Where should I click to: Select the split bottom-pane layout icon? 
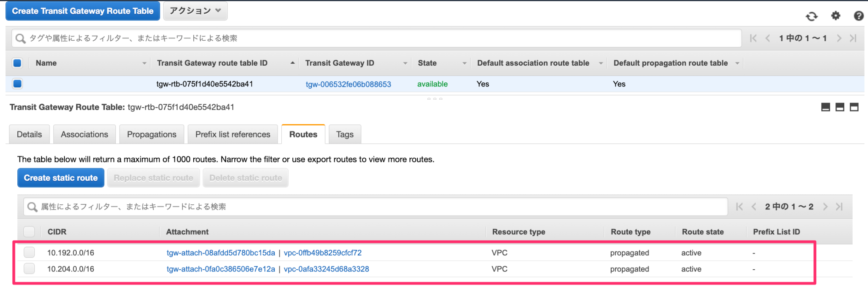[x=840, y=107]
